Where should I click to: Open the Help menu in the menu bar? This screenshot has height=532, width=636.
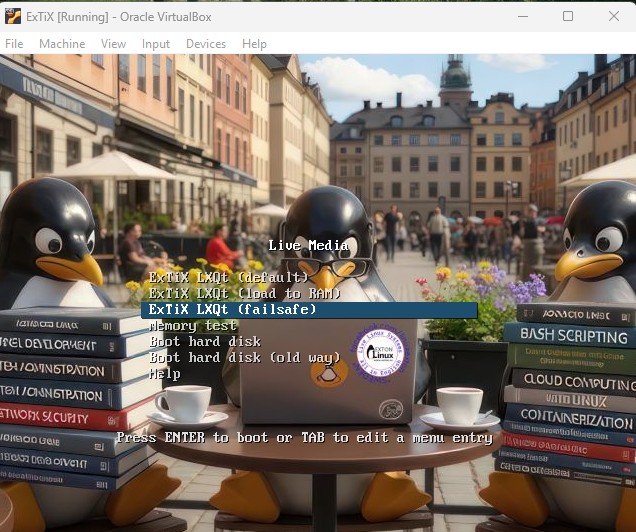pyautogui.click(x=254, y=44)
